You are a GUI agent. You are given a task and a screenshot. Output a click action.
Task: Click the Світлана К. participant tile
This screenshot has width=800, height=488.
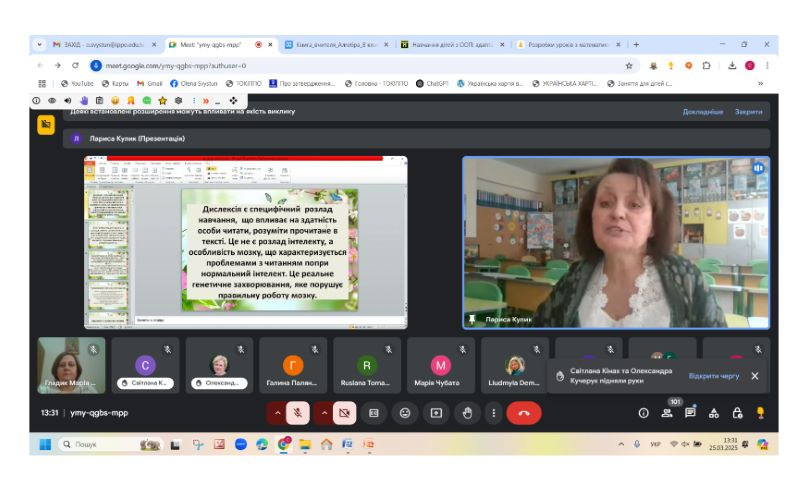pos(145,365)
